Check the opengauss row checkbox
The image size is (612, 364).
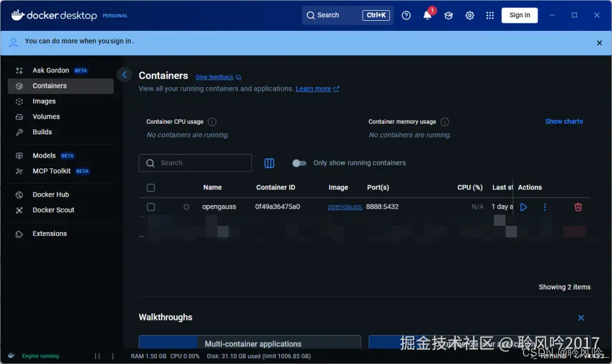(151, 207)
